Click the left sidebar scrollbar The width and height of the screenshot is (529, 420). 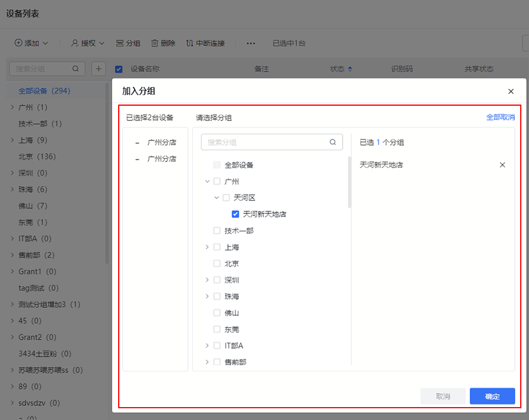pyautogui.click(x=106, y=174)
